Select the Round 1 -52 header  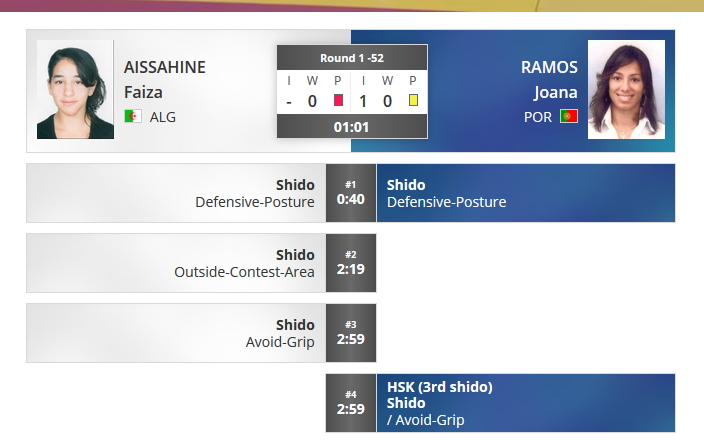pyautogui.click(x=352, y=58)
